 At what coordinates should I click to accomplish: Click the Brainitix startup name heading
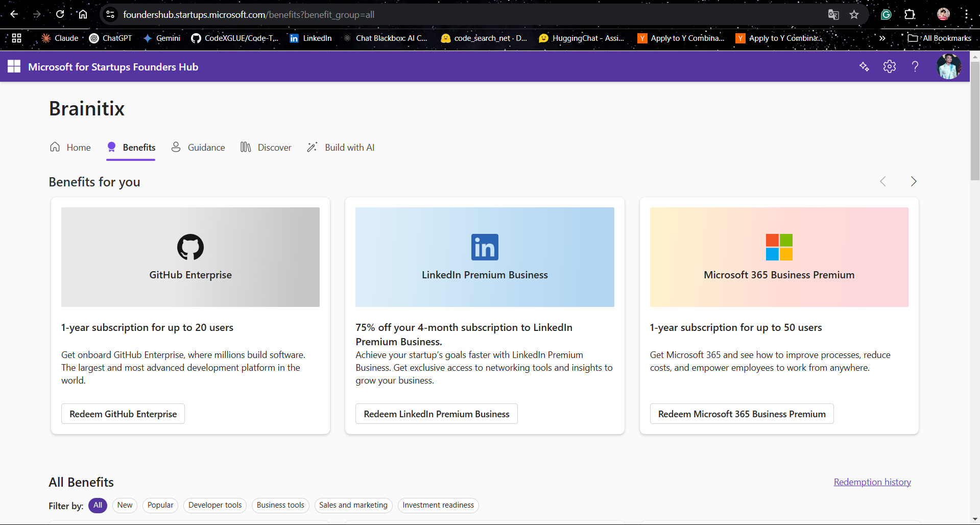87,108
